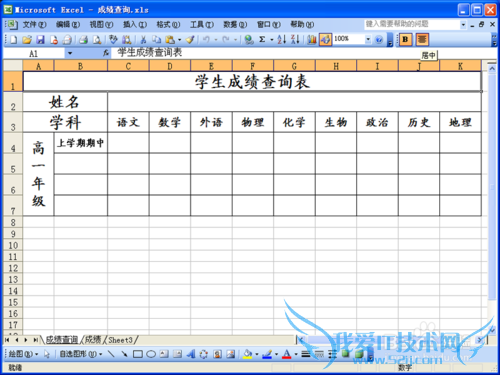The width and height of the screenshot is (500, 375).
Task: Select column header C
Action: [128, 66]
